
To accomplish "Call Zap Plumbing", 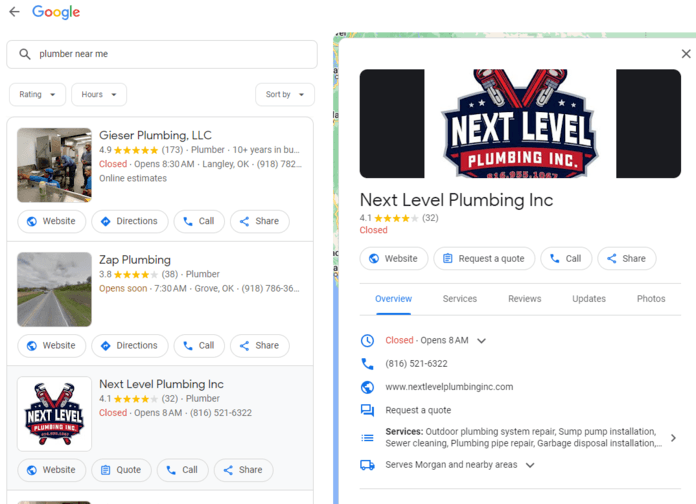I will [199, 345].
